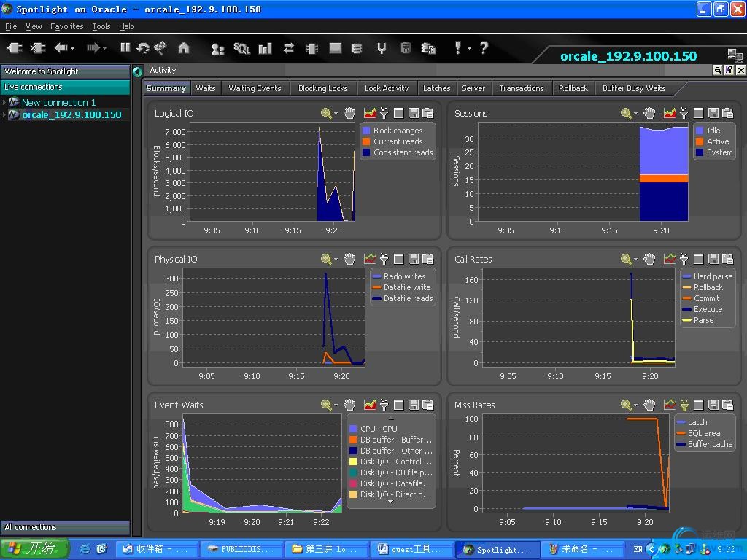Expand the New connection 1 tree node

click(4, 102)
